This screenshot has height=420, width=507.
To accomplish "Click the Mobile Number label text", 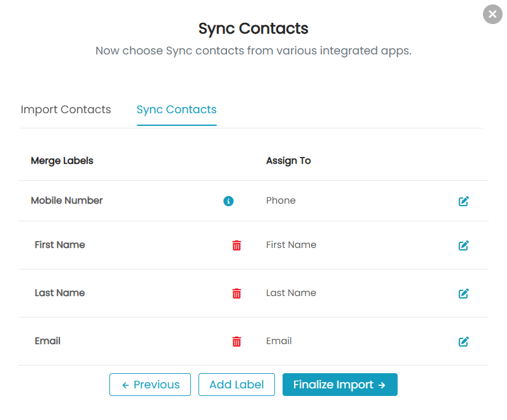I will 66,201.
